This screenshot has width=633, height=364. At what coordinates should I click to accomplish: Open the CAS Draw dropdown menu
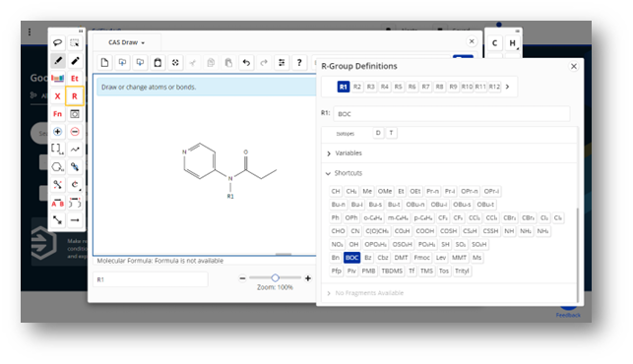[x=126, y=42]
